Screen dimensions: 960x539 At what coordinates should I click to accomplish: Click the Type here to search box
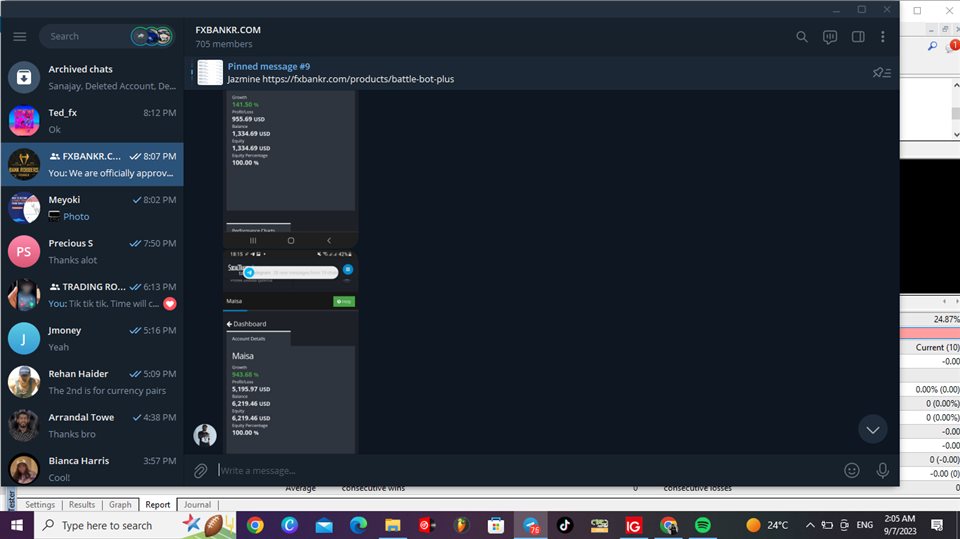pyautogui.click(x=135, y=525)
